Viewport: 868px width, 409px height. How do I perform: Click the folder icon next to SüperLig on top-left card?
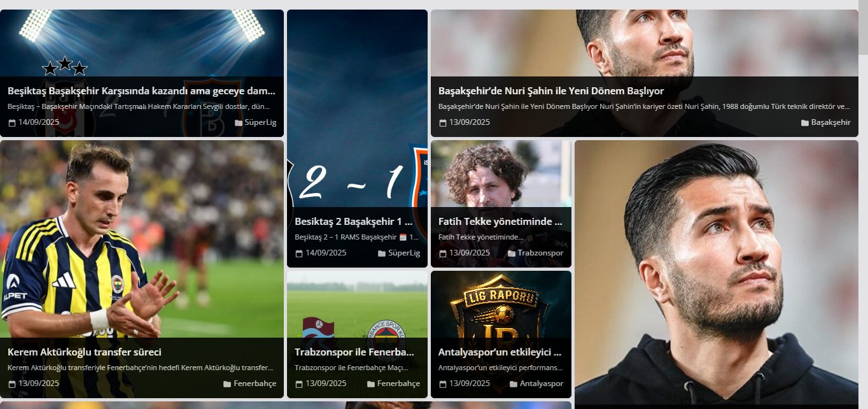[x=239, y=123]
